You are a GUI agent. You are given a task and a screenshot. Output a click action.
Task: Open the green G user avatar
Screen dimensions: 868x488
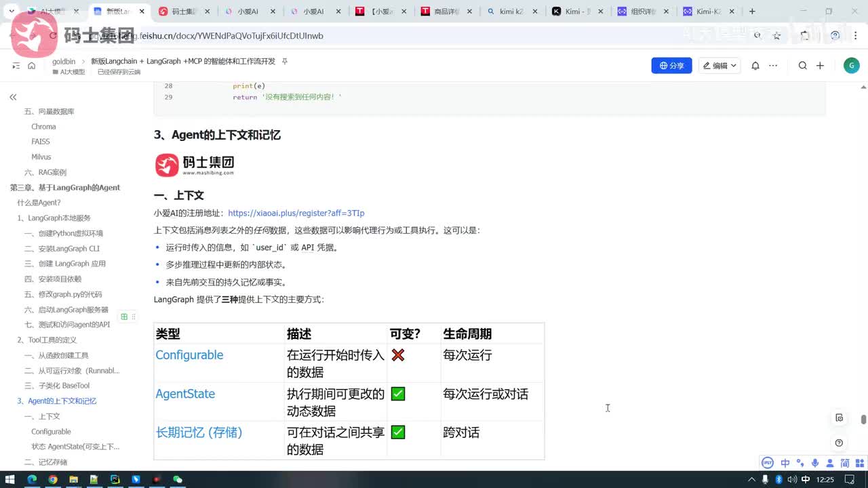851,65
